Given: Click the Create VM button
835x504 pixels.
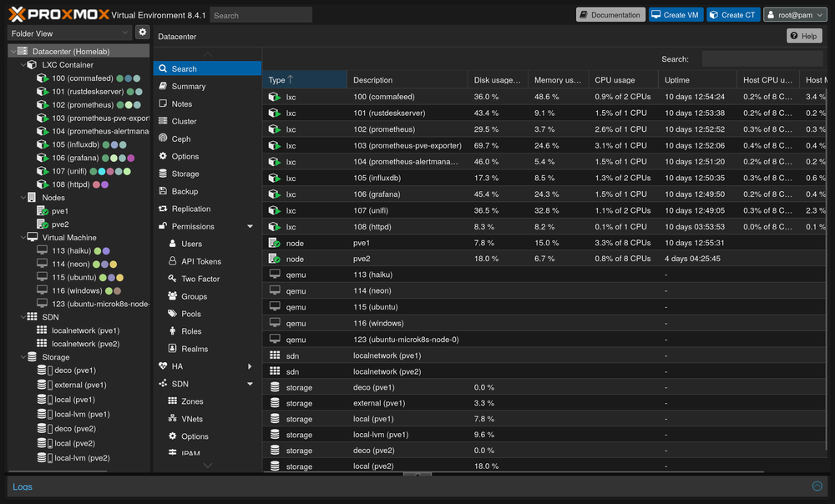Looking at the screenshot, I should click(x=676, y=15).
